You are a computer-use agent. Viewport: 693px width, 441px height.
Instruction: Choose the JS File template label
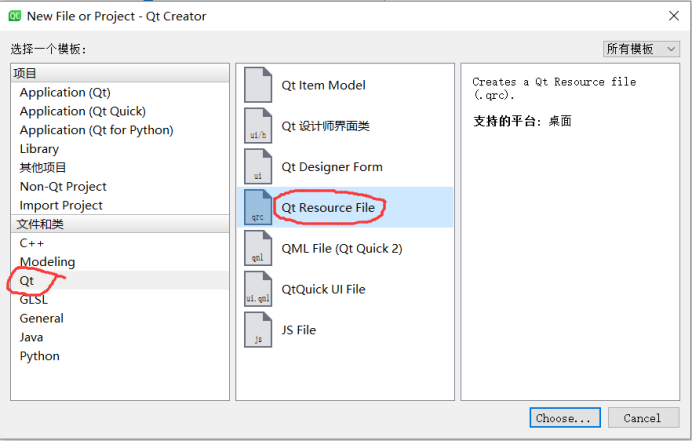(x=299, y=330)
